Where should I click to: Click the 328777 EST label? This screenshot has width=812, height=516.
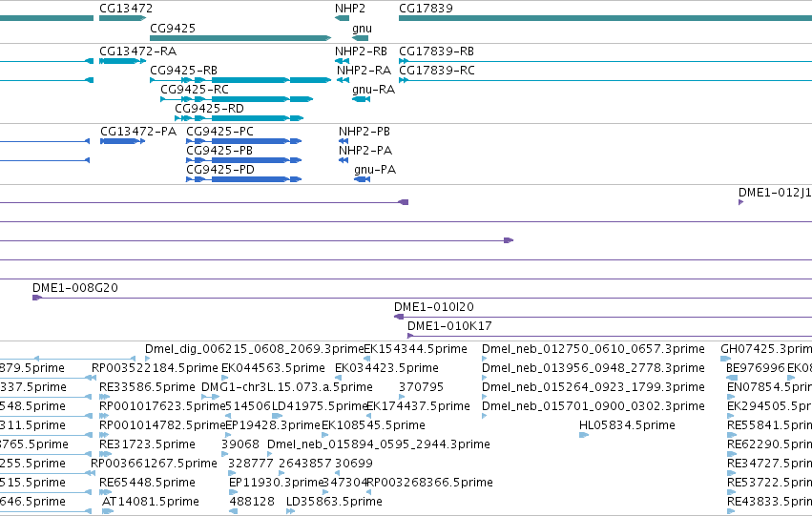[x=251, y=464]
